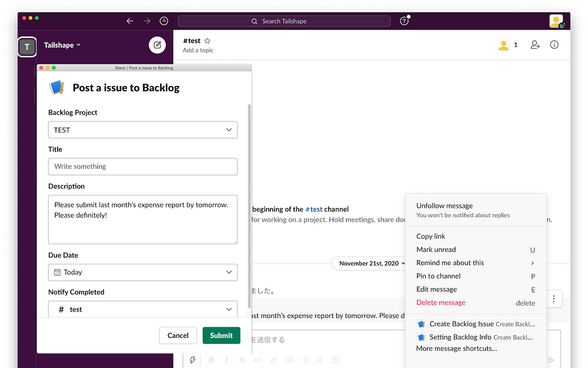Toggle bulleted list in composer

[x=305, y=360]
